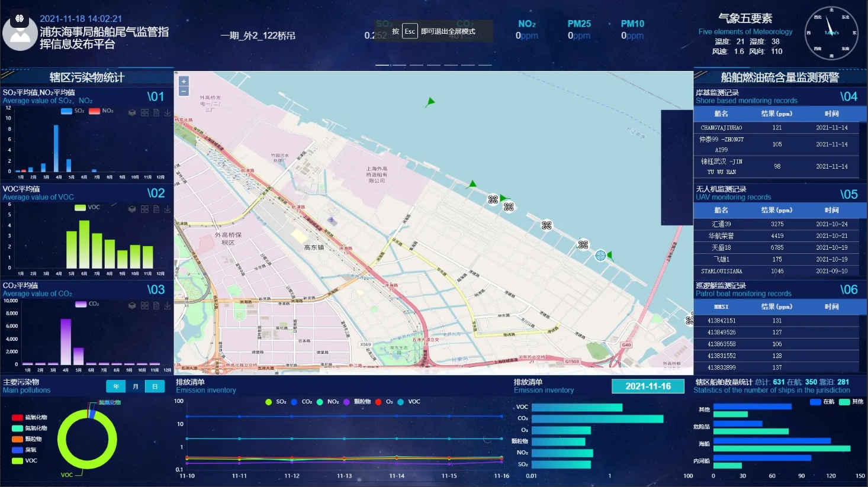The width and height of the screenshot is (868, 487).
Task: Download the SO₂/NO₂ chart as image
Action: pos(168,112)
